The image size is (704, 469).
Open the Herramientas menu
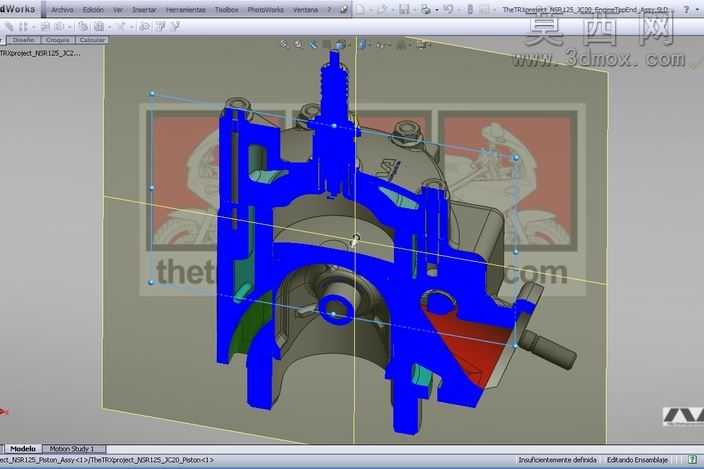(186, 9)
